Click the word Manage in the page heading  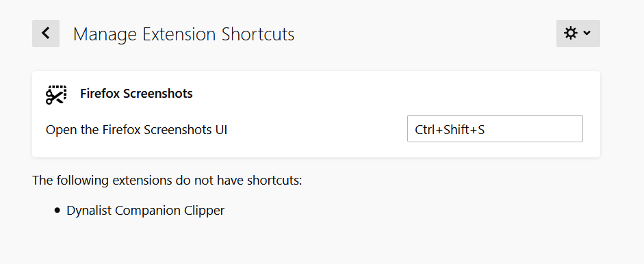click(x=105, y=35)
